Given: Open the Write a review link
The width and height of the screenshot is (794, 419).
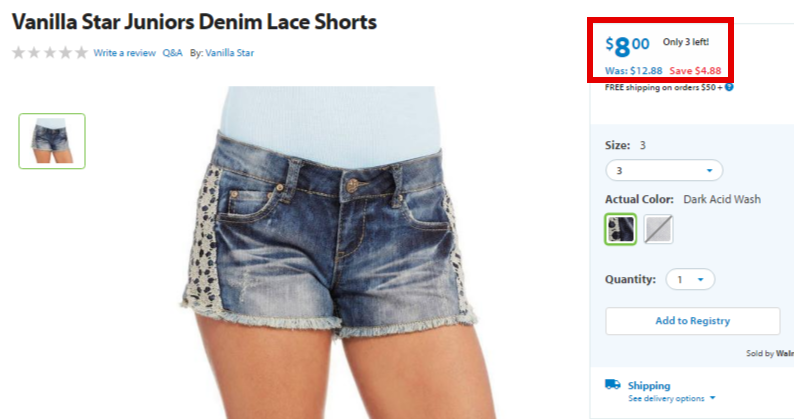Looking at the screenshot, I should (x=125, y=53).
